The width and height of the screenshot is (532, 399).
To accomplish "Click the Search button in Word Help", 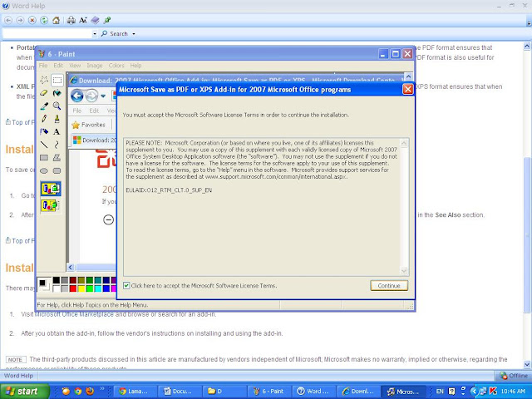I will [x=116, y=33].
